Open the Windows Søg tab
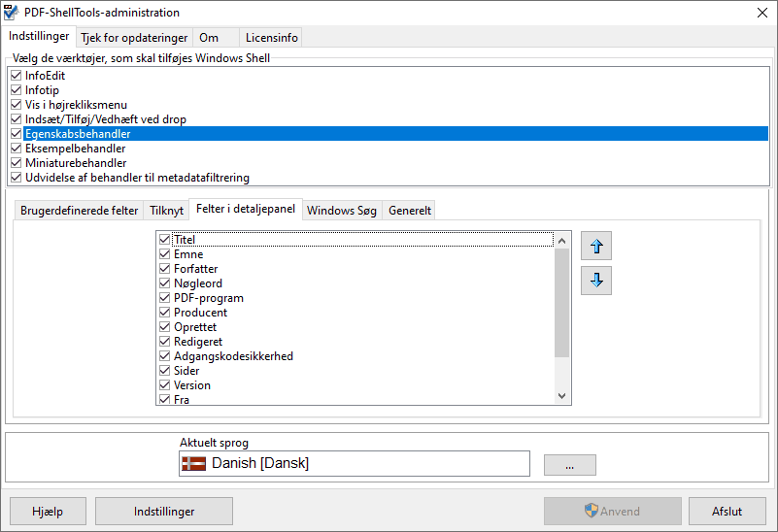Screen dimensions: 778x532 tap(342, 211)
